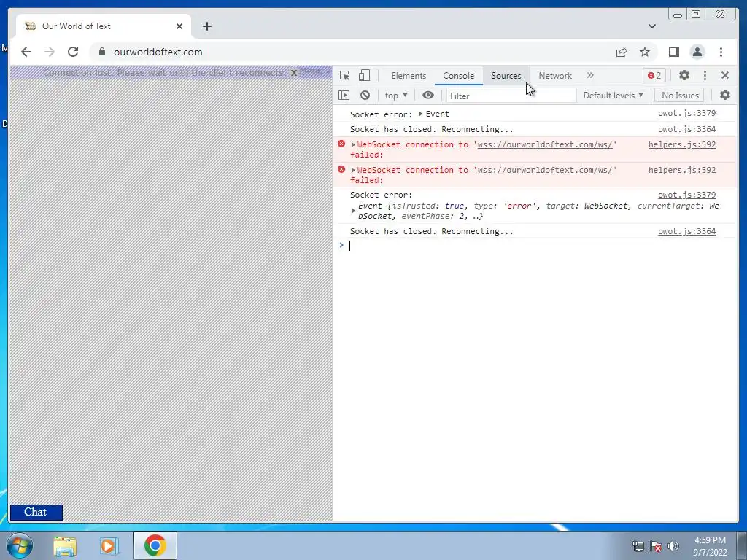Open owot.js:3364 link in last row
This screenshot has width=747, height=560.
[686, 231]
